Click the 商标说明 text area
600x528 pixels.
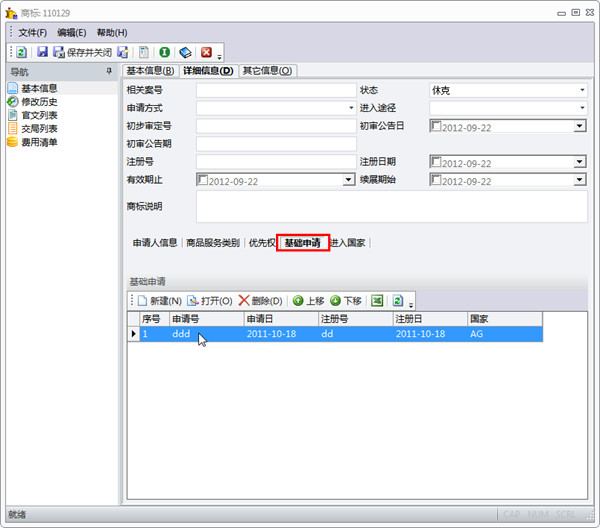click(391, 207)
